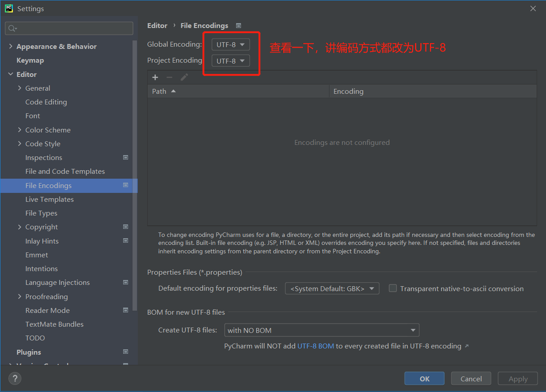Viewport: 546px width, 392px height.
Task: Open File and Code Templates page
Action: pos(65,171)
